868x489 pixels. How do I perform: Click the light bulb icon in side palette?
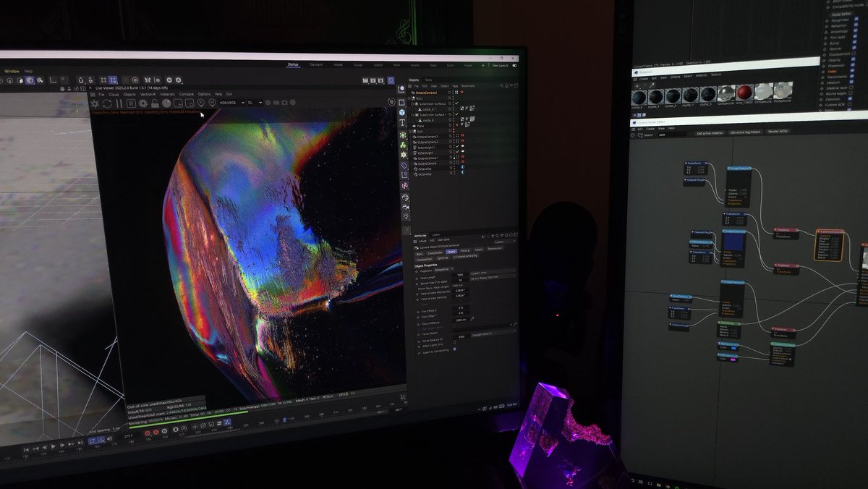point(405,216)
